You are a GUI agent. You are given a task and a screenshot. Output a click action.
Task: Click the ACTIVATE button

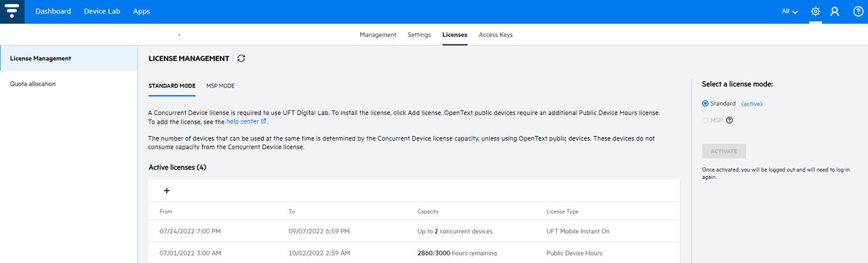tap(724, 151)
